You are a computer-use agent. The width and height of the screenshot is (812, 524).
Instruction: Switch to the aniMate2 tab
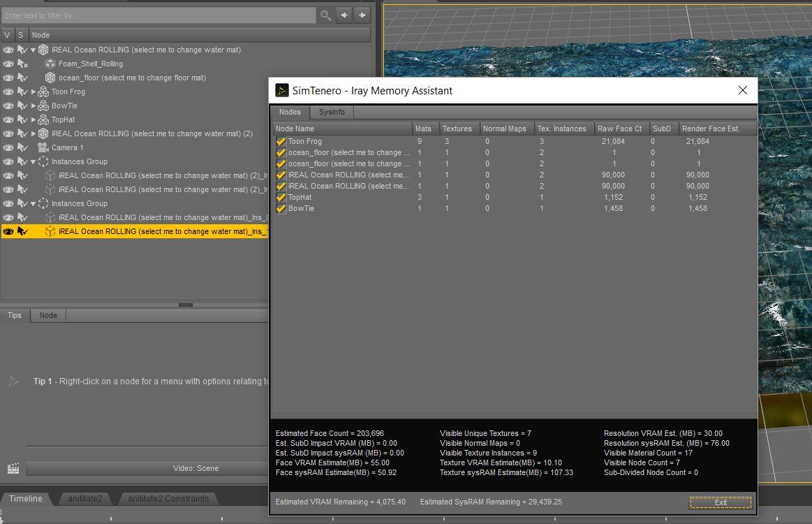coord(85,499)
